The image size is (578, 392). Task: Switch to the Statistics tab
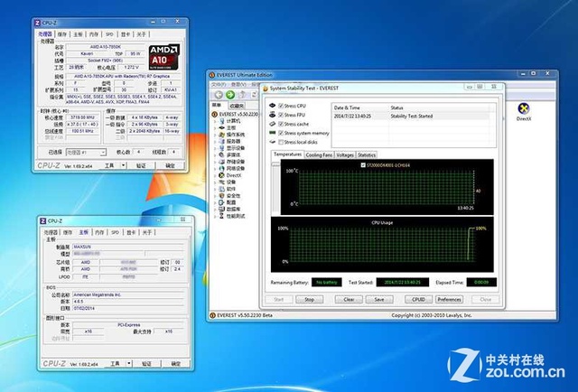(367, 155)
